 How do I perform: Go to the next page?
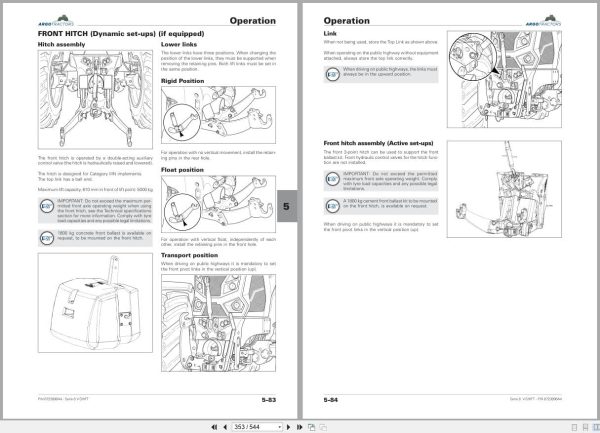pos(289,427)
